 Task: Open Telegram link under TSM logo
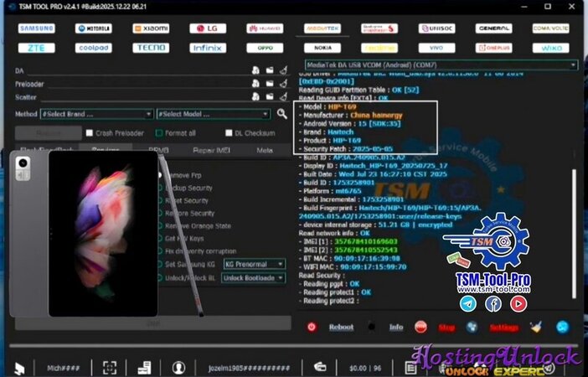tap(467, 304)
